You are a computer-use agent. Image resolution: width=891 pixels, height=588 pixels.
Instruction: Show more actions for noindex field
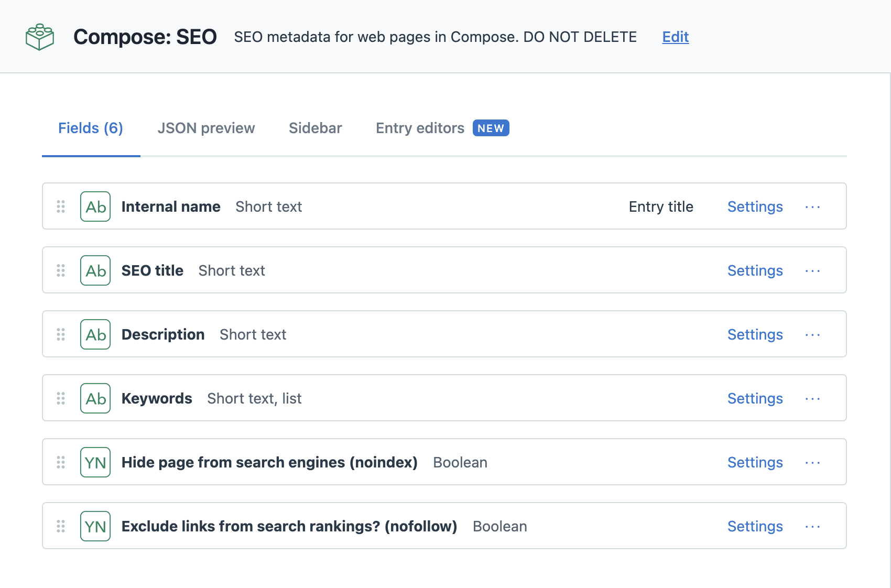click(812, 463)
